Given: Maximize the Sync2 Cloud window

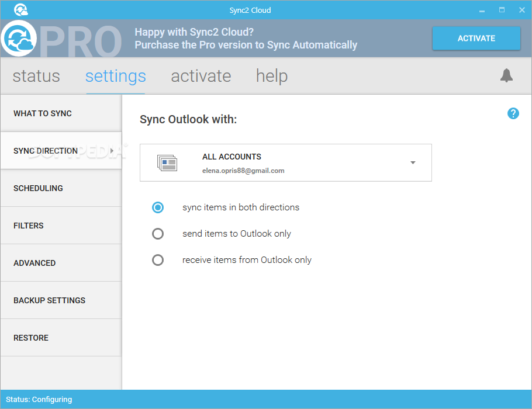Looking at the screenshot, I should click(502, 10).
